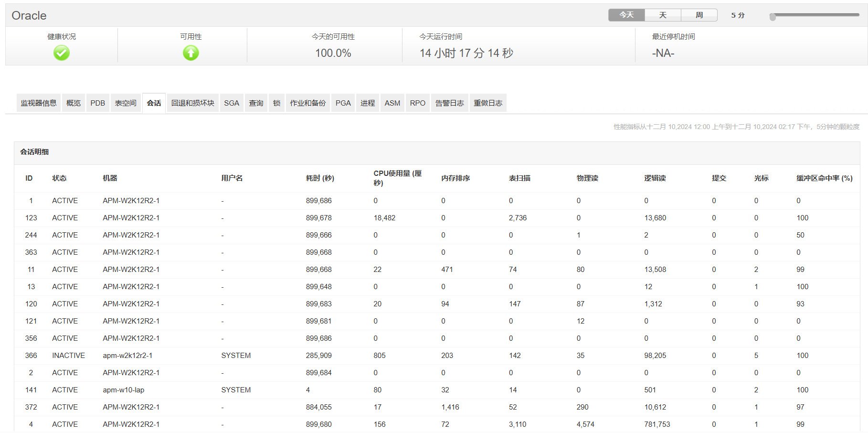868x433 pixels.
Task: Click the 缓冲区命中率 (%) column header
Action: [825, 178]
